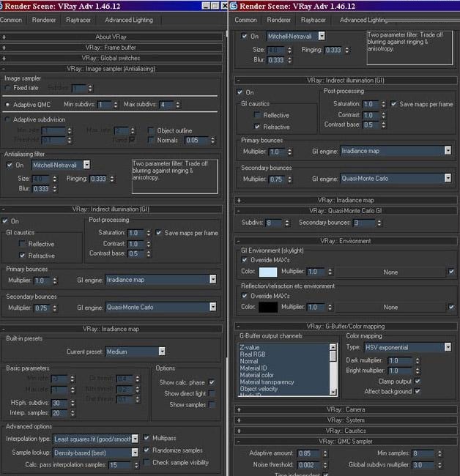460x476 pixels.
Task: Toggle Show calc. phase option
Action: 212,382
